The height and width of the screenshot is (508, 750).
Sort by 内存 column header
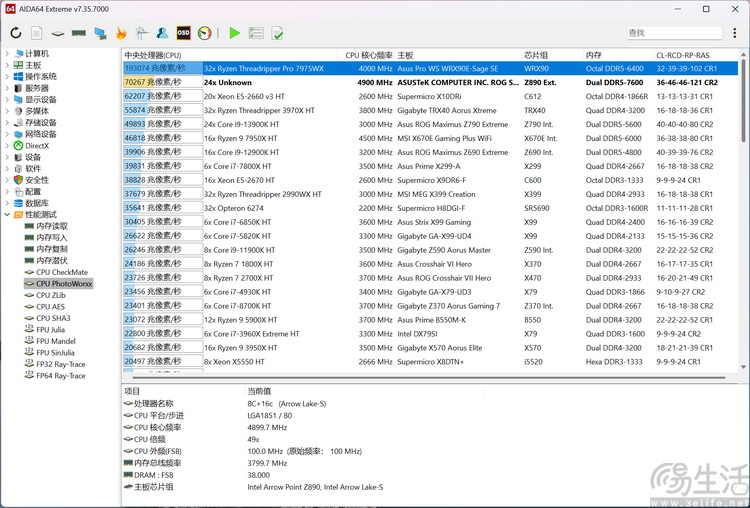tap(618, 55)
